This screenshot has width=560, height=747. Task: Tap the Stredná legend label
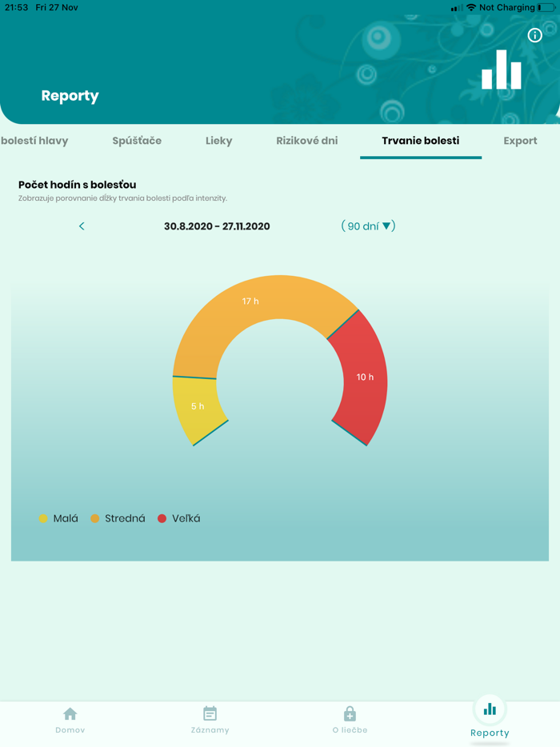pyautogui.click(x=125, y=518)
